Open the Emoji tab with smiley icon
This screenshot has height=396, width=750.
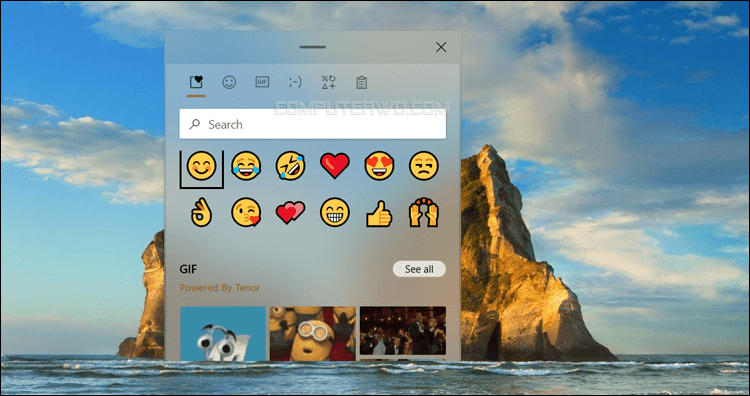click(x=229, y=82)
